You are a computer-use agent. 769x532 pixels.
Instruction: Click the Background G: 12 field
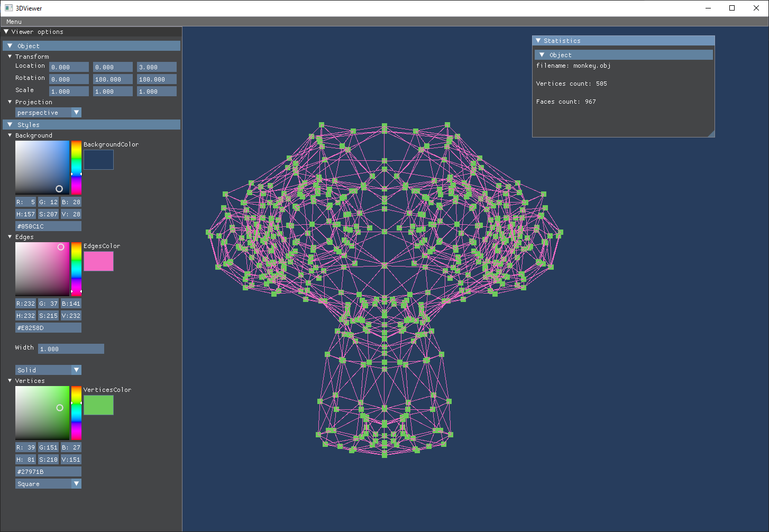(x=48, y=202)
